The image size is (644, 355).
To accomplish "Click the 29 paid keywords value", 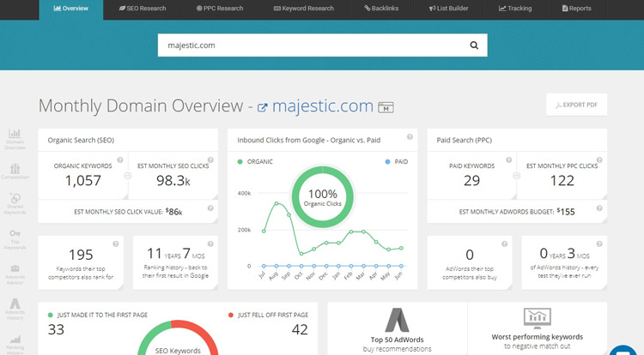I will click(x=472, y=180).
